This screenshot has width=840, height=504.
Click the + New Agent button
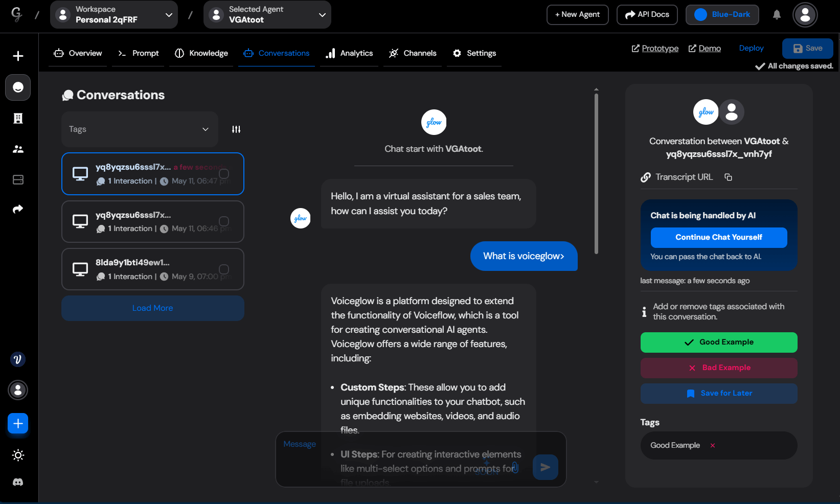[x=578, y=14]
